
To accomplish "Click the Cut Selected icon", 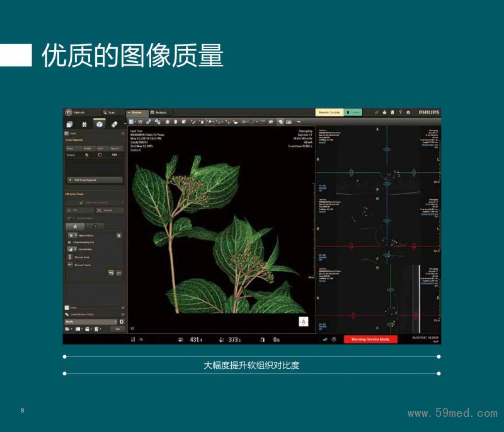I will pyautogui.click(x=71, y=249).
